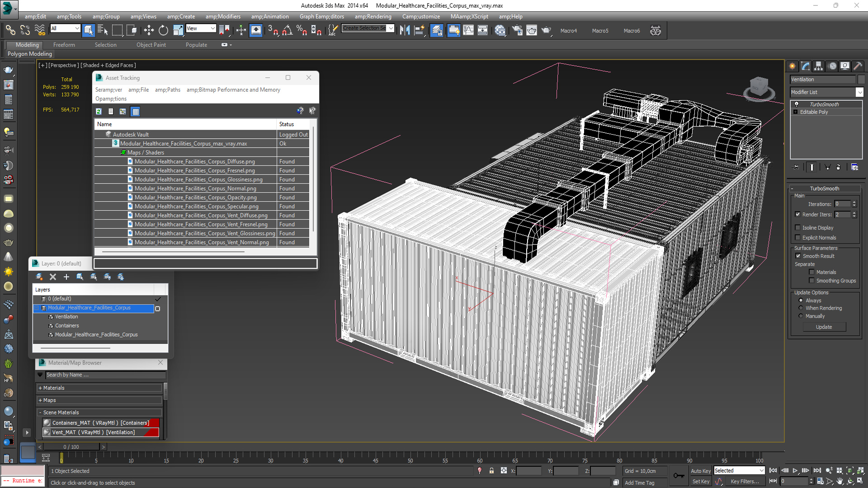Enable Separate by Materials checkbox
Image resolution: width=868 pixels, height=488 pixels.
pos(811,272)
